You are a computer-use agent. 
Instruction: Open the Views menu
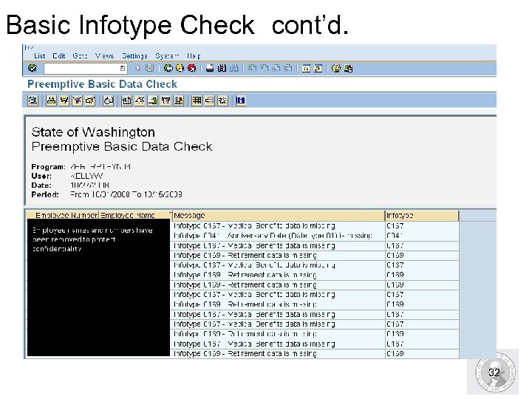[x=104, y=56]
